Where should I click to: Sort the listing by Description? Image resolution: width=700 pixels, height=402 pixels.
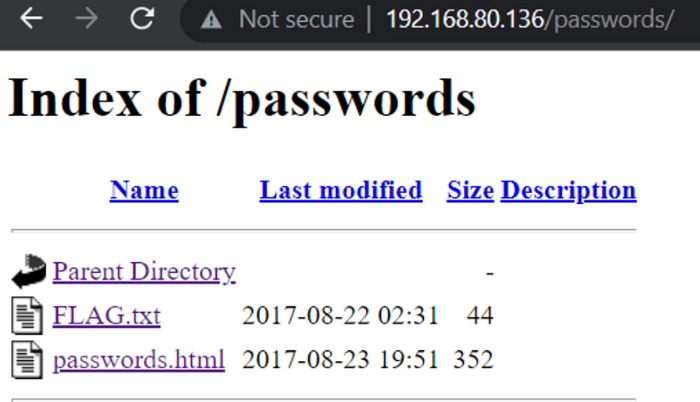568,190
